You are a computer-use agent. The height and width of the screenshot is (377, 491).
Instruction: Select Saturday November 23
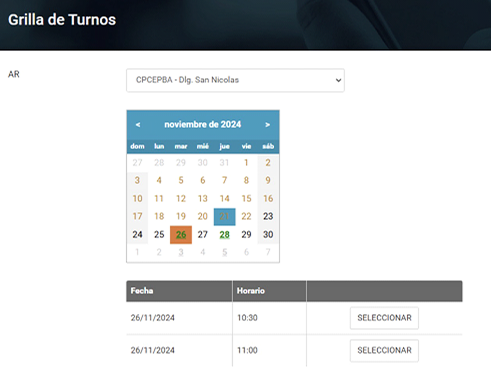(268, 217)
